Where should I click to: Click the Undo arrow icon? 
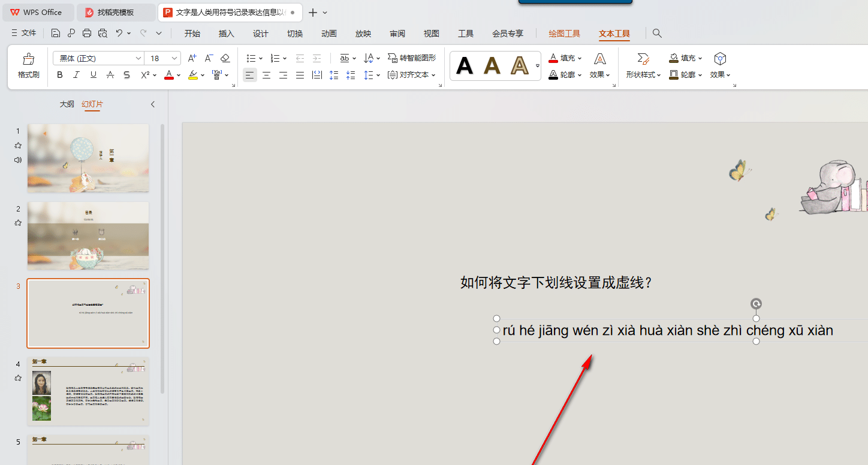(x=119, y=34)
